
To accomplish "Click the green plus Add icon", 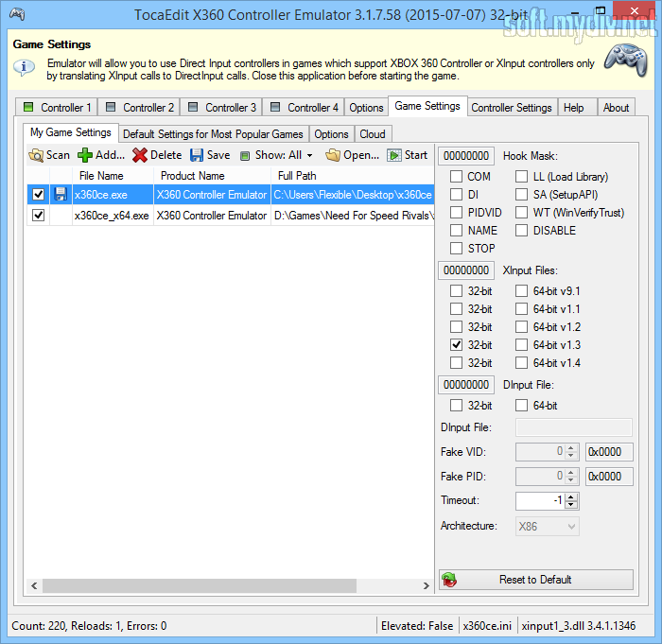I will tap(85, 155).
